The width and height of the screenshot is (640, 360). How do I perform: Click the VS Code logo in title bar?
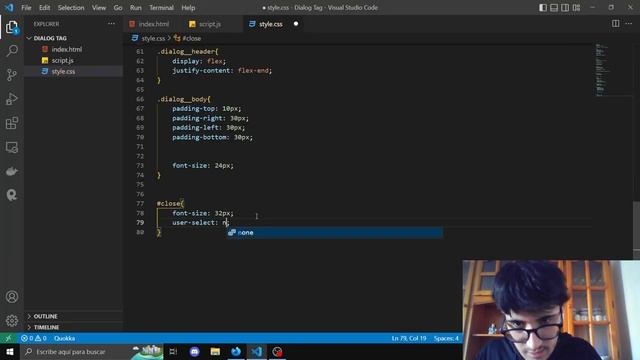(9, 7)
